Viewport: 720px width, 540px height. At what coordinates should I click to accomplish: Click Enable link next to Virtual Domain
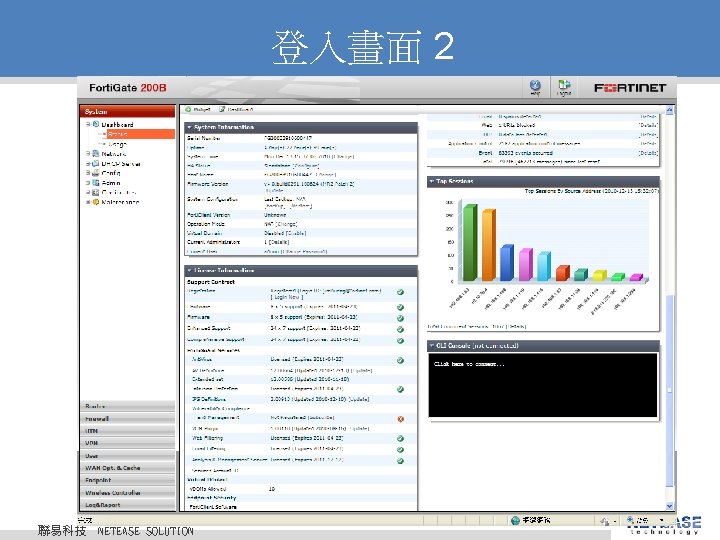[x=296, y=233]
